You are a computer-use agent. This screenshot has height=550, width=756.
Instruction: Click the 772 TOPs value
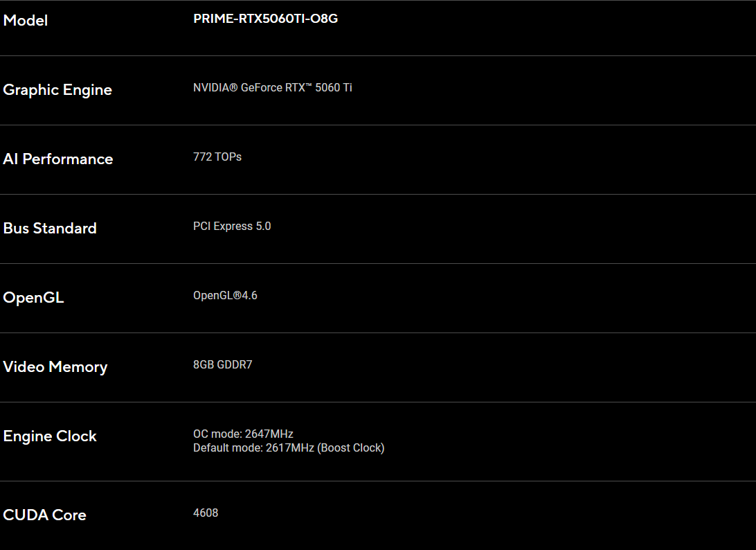(x=217, y=157)
